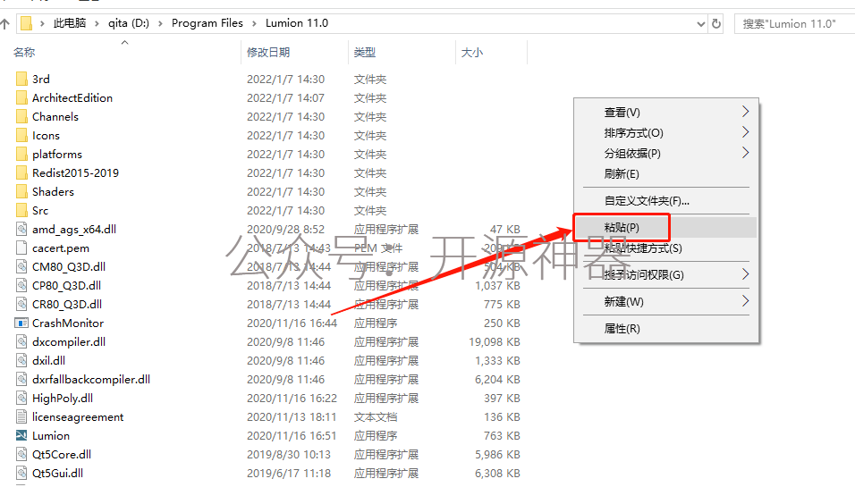The width and height of the screenshot is (855, 504).
Task: Select the Lumion application icon
Action: pyautogui.click(x=21, y=436)
